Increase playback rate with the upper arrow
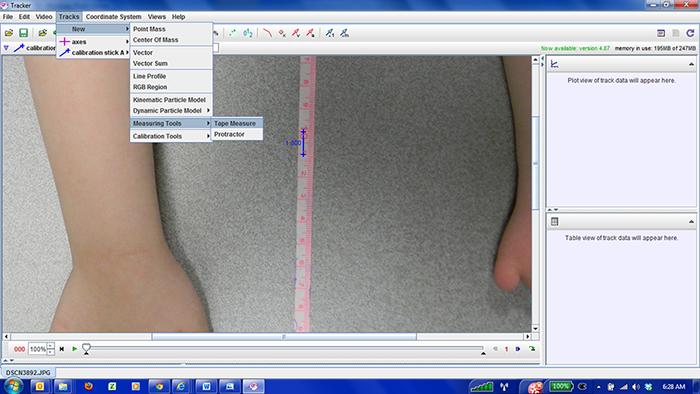Screen dimensions: 700x394 [x=51, y=346]
